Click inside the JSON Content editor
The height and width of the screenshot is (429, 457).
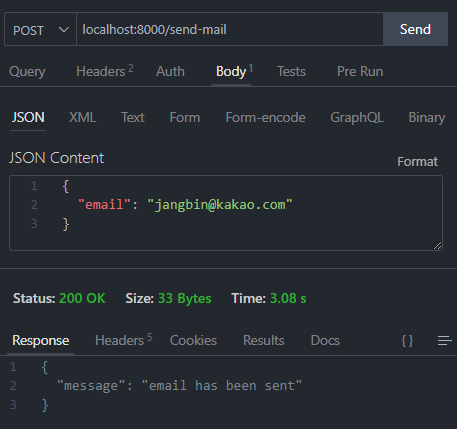pos(226,213)
